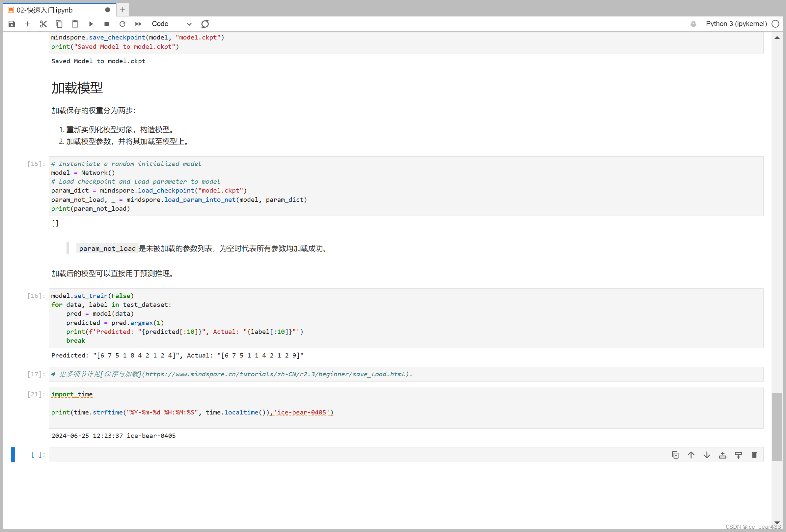This screenshot has width=786, height=532.
Task: Duplicate the active cell with copy icon
Action: coord(675,455)
